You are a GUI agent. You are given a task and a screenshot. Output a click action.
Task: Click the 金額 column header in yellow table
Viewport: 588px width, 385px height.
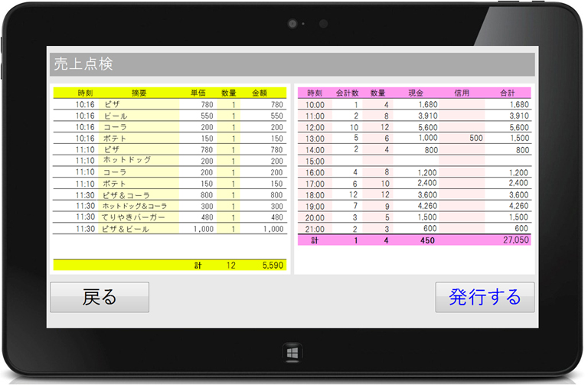coord(259,93)
